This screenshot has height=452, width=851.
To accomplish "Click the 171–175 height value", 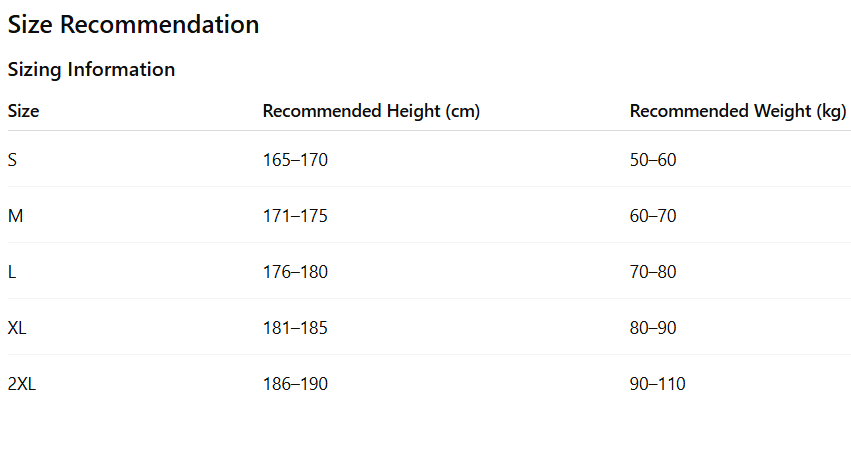I will [295, 216].
